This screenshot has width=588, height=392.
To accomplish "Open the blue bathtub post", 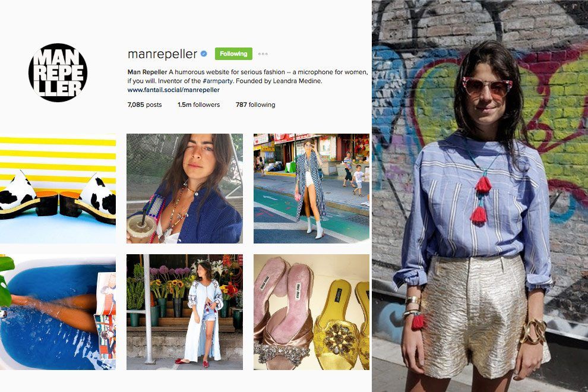I will pos(58,312).
